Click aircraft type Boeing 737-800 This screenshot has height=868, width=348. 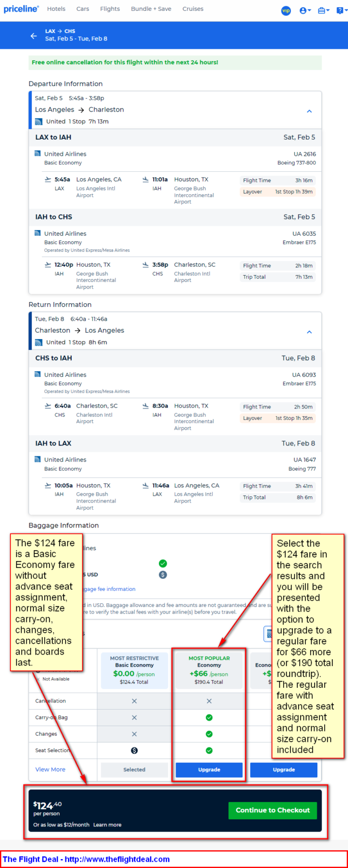coord(297,162)
